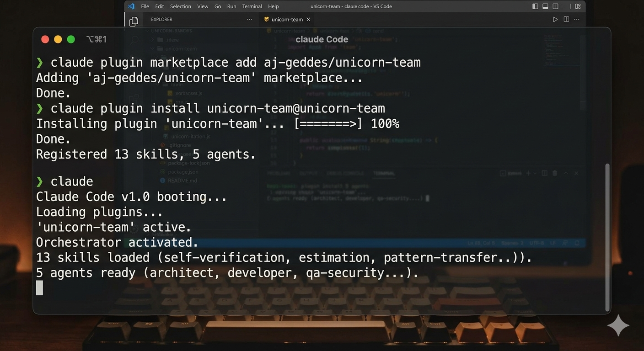Click 'Claude Code v1.0 booting...' line
The width and height of the screenshot is (644, 351).
[132, 197]
